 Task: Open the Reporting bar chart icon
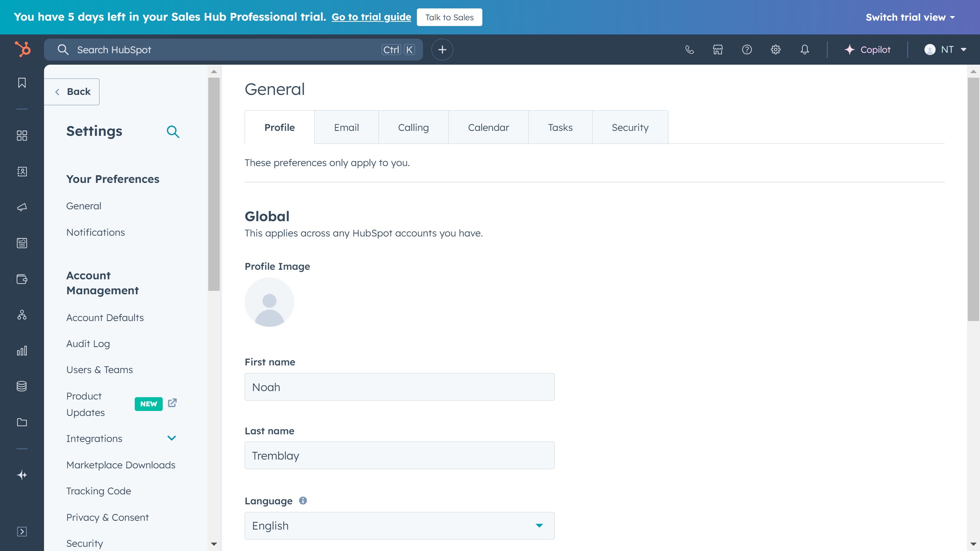pos(22,350)
